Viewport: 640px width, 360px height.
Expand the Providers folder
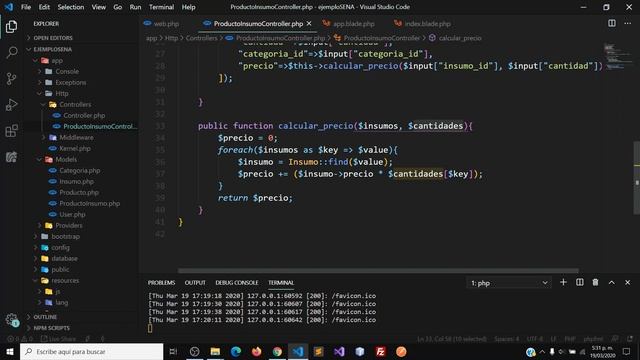(81, 225)
